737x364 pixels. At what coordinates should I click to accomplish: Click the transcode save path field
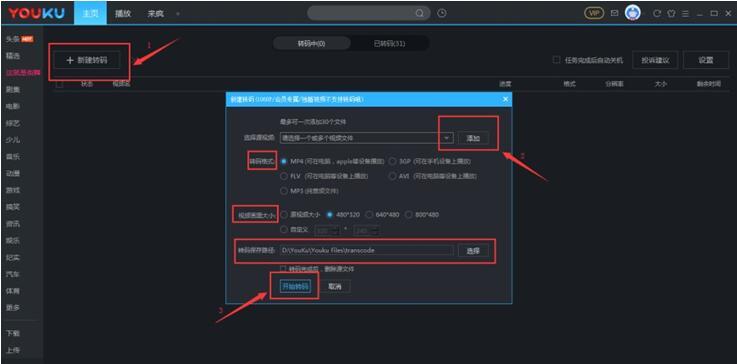click(367, 251)
